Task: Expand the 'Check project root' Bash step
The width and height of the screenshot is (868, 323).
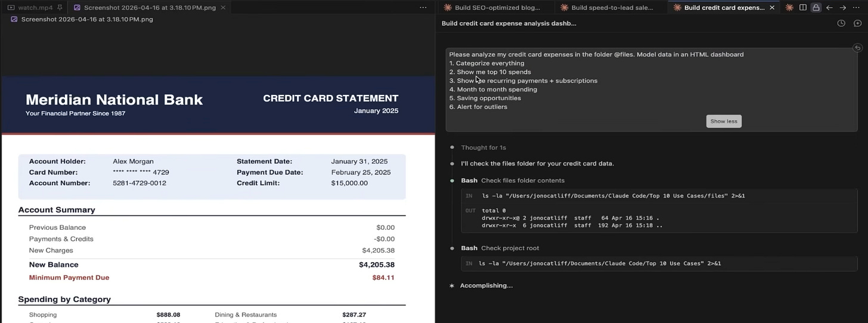Action: click(x=500, y=248)
